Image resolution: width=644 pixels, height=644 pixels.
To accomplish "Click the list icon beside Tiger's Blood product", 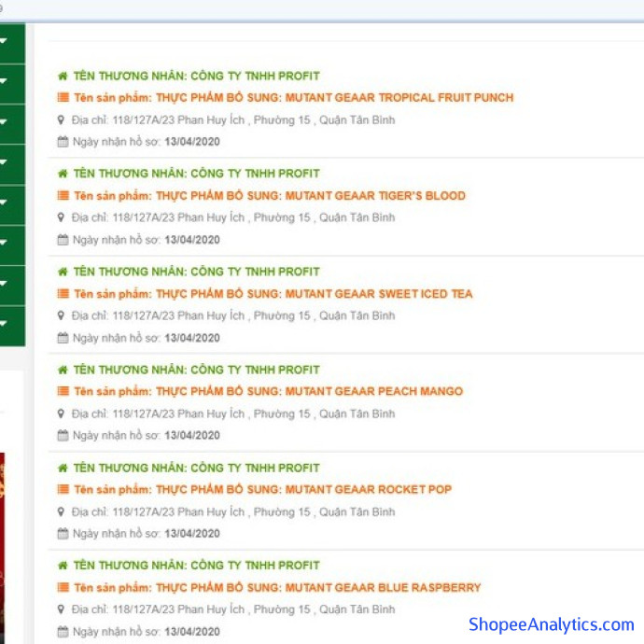I will tap(63, 196).
